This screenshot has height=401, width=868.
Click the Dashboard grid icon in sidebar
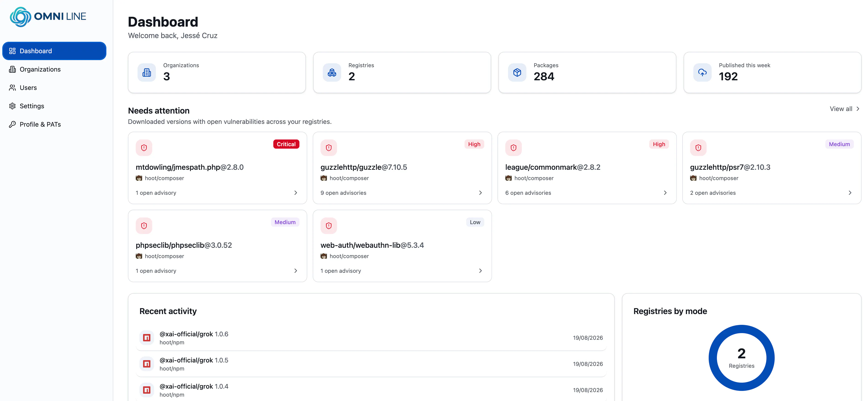coord(12,51)
